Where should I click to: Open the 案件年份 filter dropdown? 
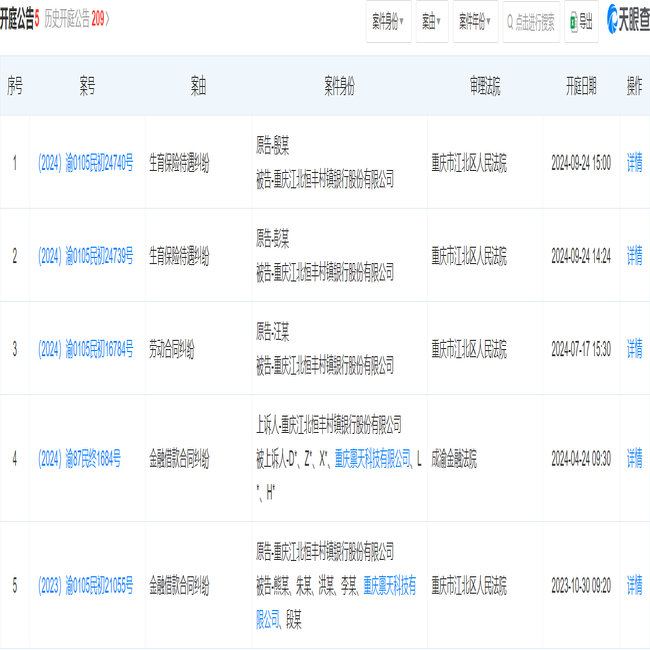[475, 22]
